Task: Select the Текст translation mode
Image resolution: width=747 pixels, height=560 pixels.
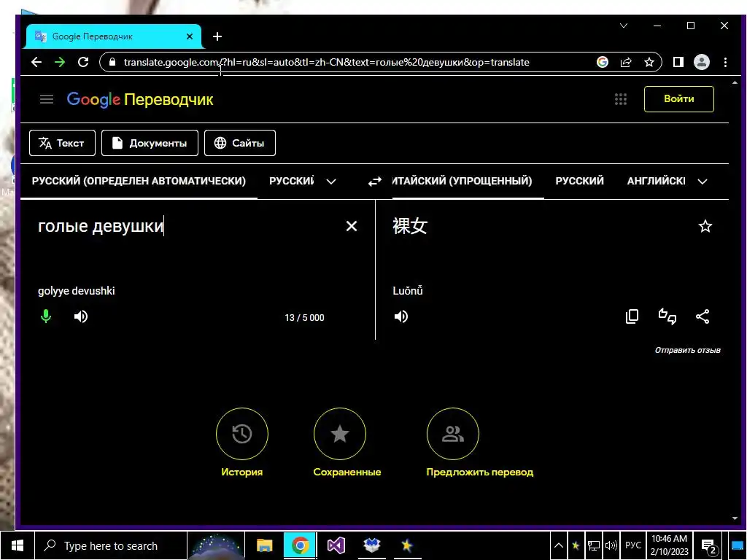Action: (62, 143)
